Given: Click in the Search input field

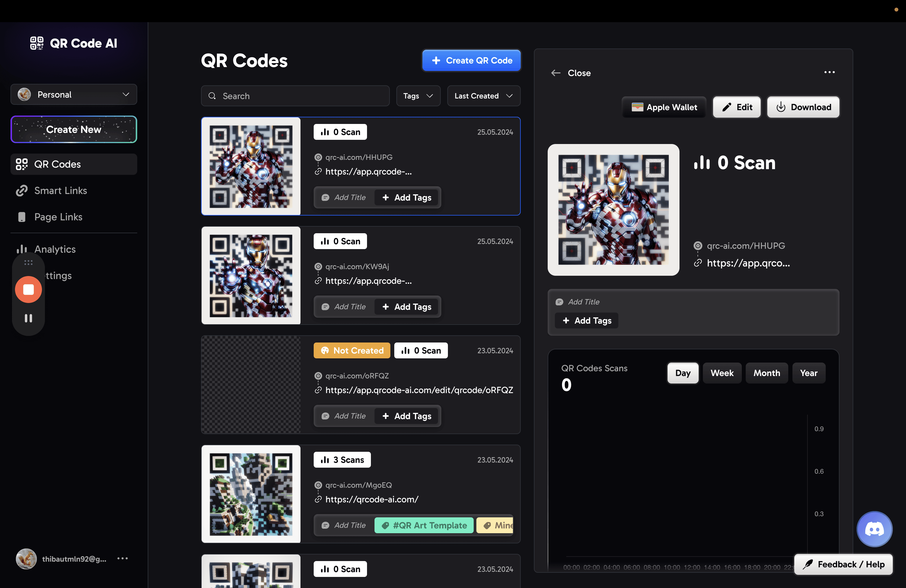Looking at the screenshot, I should (295, 96).
